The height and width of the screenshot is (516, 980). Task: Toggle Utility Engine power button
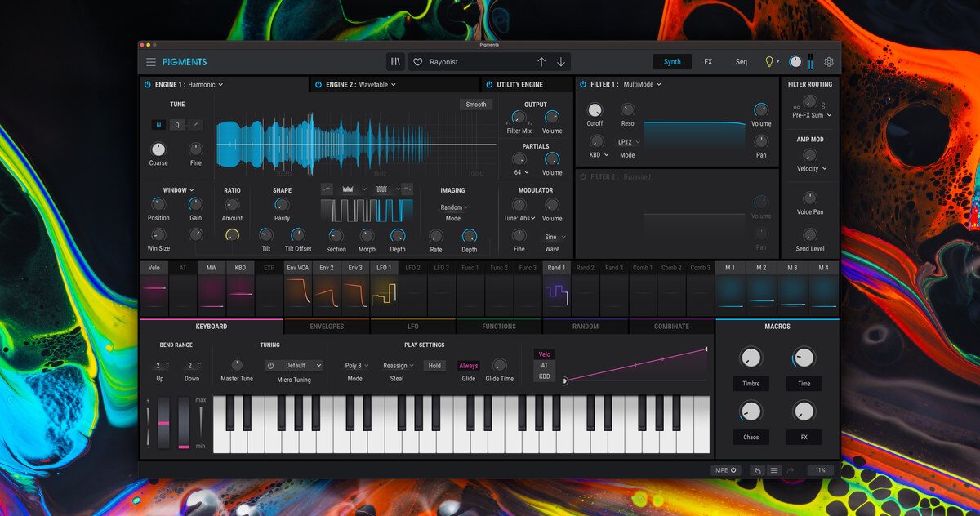tap(488, 84)
